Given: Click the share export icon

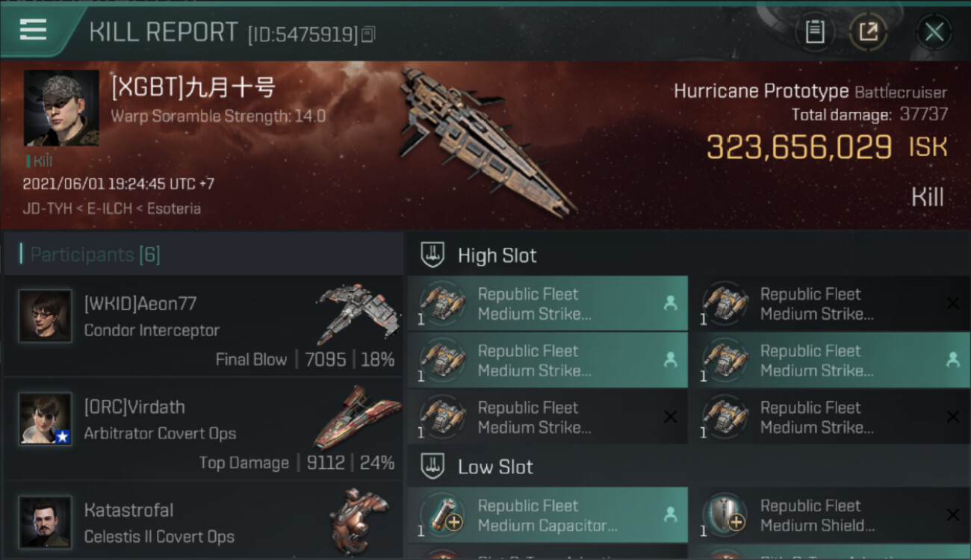Looking at the screenshot, I should pyautogui.click(x=868, y=32).
